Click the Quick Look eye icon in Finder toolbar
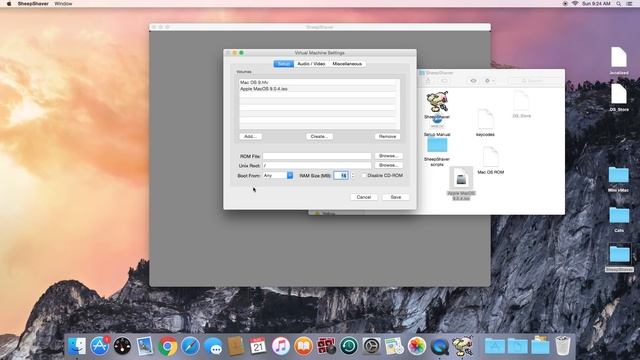 [473, 81]
